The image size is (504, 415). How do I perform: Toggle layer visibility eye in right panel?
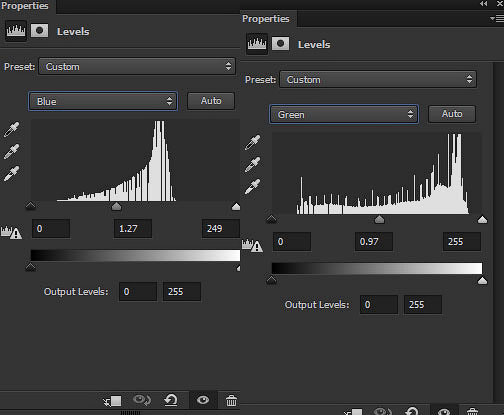pos(444,411)
